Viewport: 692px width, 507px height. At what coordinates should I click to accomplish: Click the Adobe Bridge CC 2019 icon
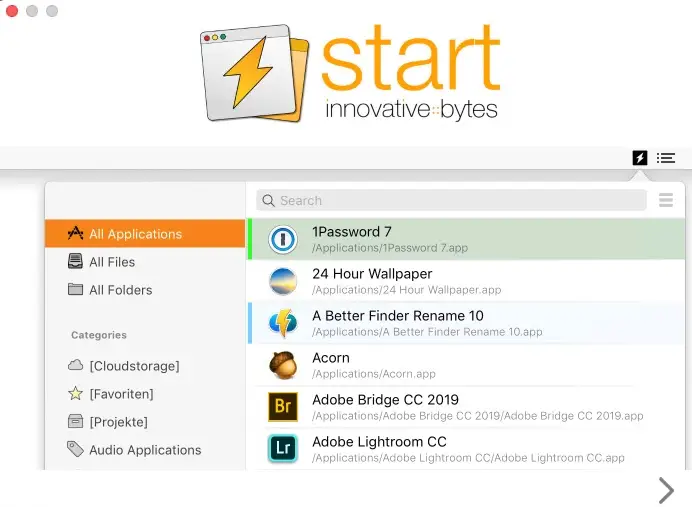(283, 407)
